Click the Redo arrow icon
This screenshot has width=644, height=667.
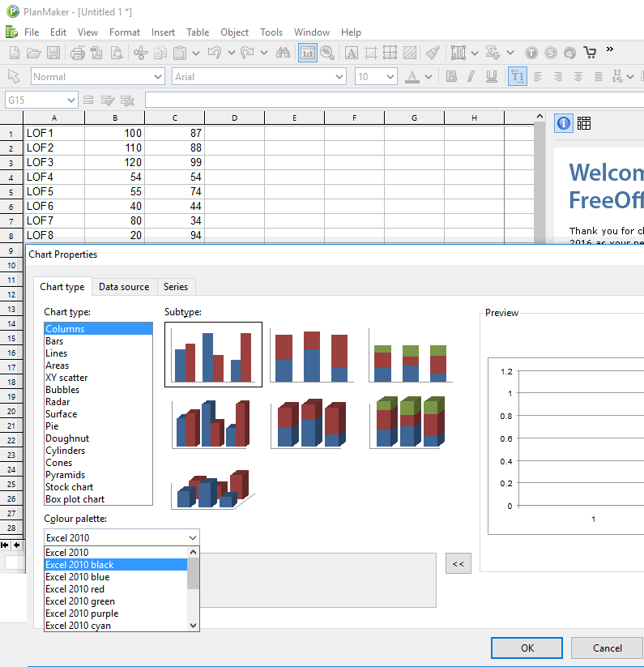[247, 53]
